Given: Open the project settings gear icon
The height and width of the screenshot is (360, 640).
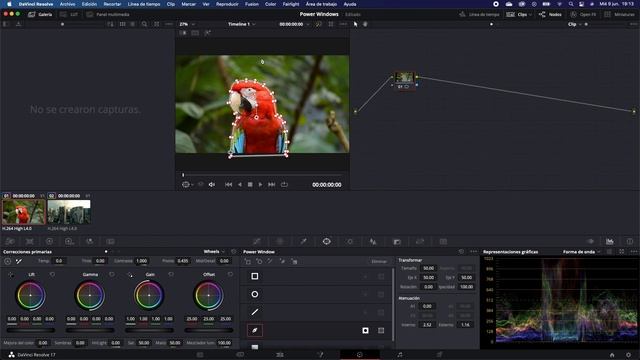Looking at the screenshot, I should [x=629, y=355].
